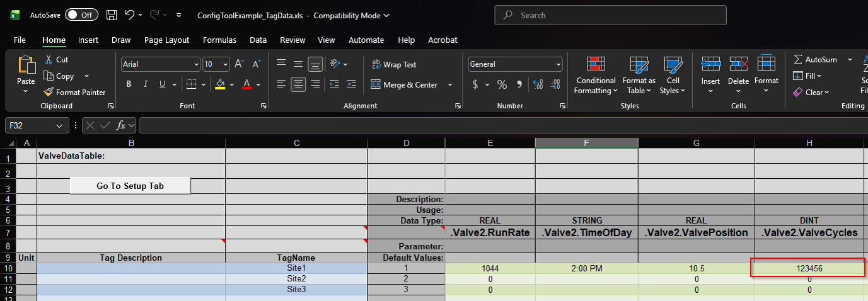Click the Comma Style icon
This screenshot has width=868, height=301.
point(519,84)
